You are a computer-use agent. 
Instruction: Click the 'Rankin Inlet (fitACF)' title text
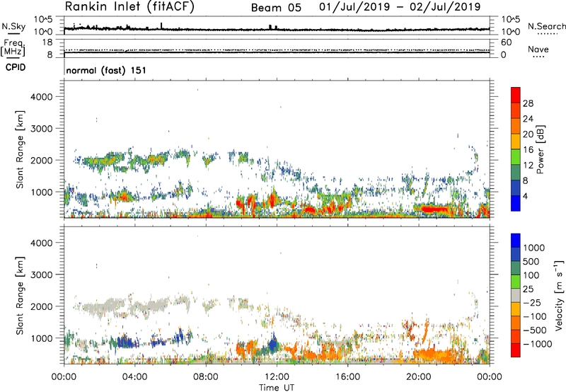129,7
